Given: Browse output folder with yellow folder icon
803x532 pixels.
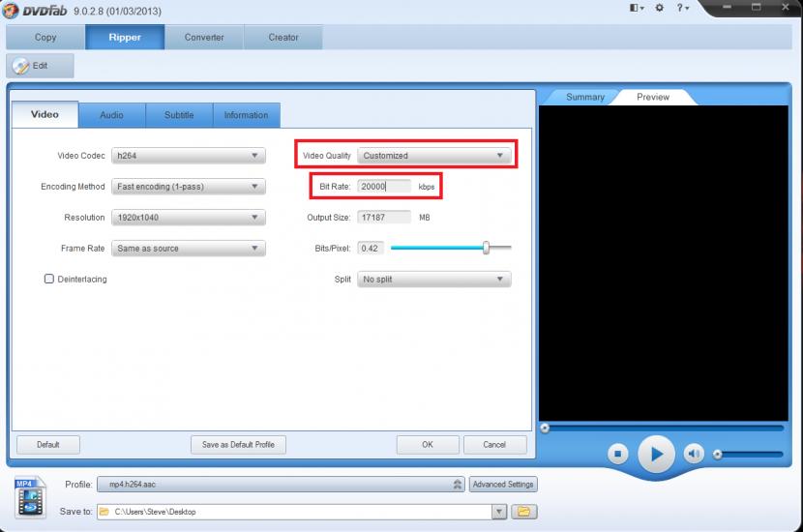Looking at the screenshot, I should (524, 512).
